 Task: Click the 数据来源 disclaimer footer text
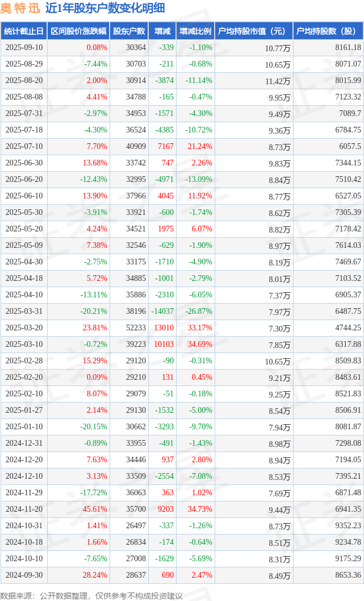tap(91, 595)
